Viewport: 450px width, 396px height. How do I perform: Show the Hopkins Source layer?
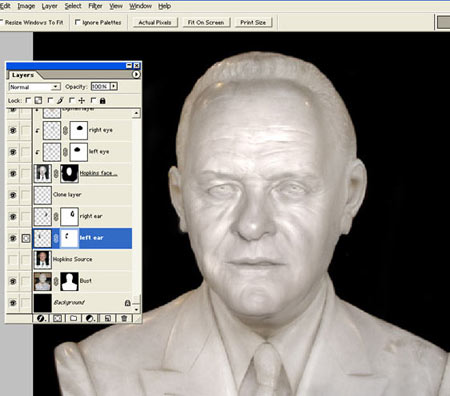pyautogui.click(x=13, y=259)
